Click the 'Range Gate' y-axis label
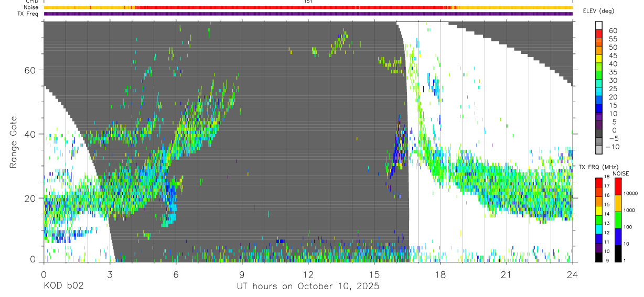 (x=15, y=142)
